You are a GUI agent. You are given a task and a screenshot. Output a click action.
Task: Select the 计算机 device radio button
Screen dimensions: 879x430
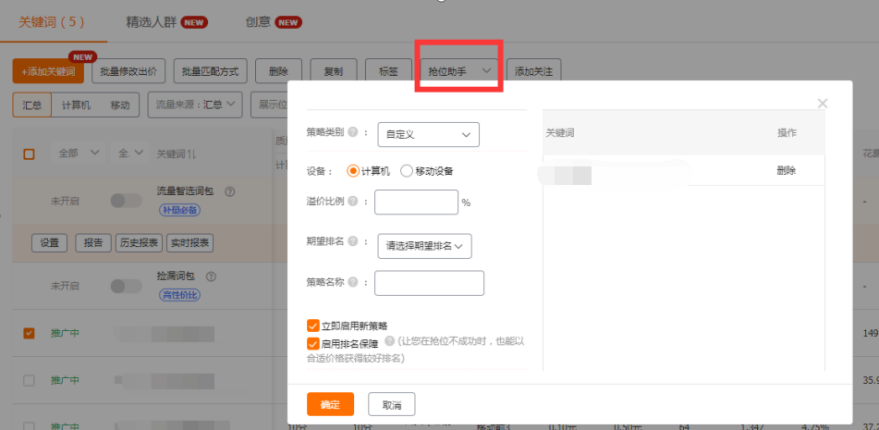[353, 172]
